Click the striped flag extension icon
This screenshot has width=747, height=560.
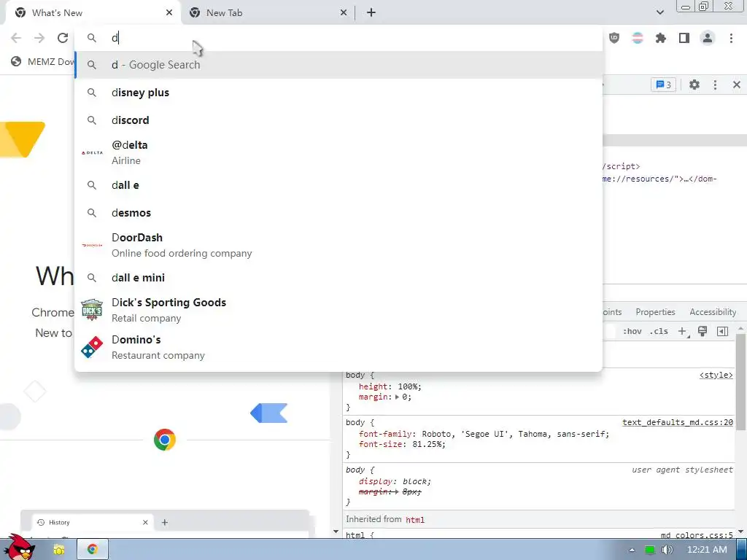tap(638, 38)
